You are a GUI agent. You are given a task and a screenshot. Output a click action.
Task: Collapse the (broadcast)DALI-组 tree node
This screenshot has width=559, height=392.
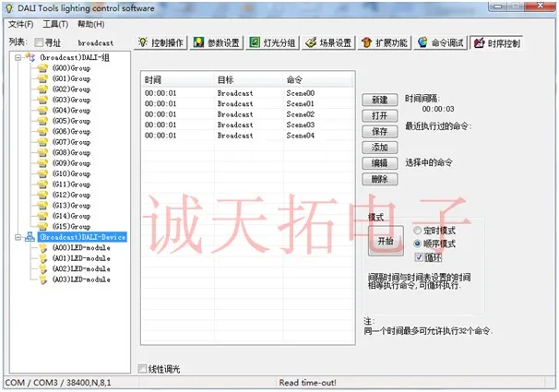18,57
